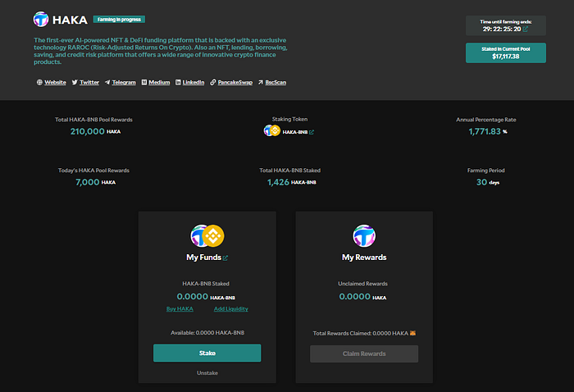Screen dimensions: 574x392
Task: Click the HAKA-BNB token pair logo above My Funds
Action: pos(207,236)
